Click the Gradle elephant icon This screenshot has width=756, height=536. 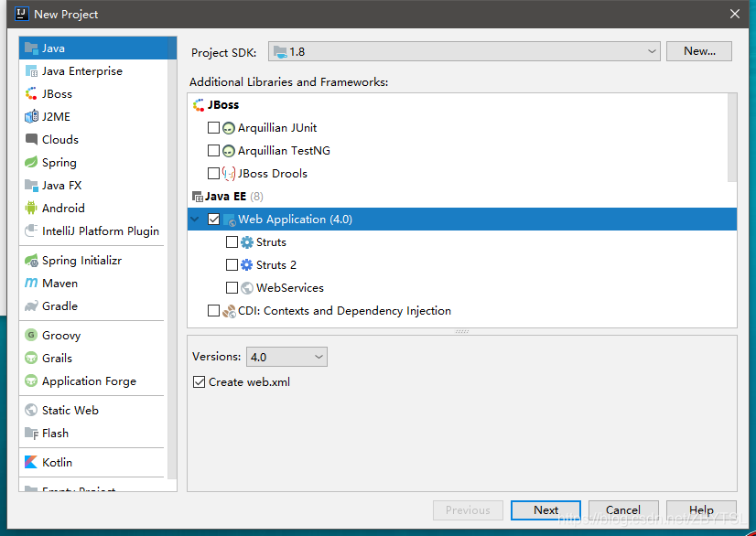click(31, 306)
